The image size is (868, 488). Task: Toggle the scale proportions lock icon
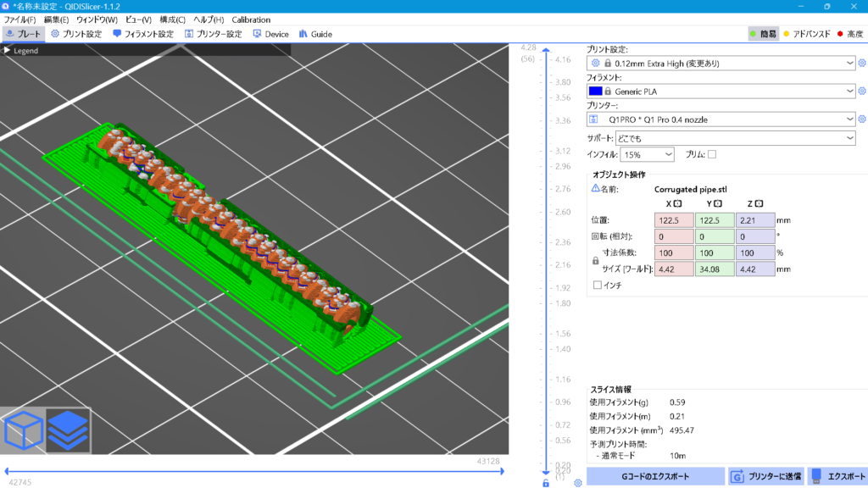pyautogui.click(x=595, y=261)
